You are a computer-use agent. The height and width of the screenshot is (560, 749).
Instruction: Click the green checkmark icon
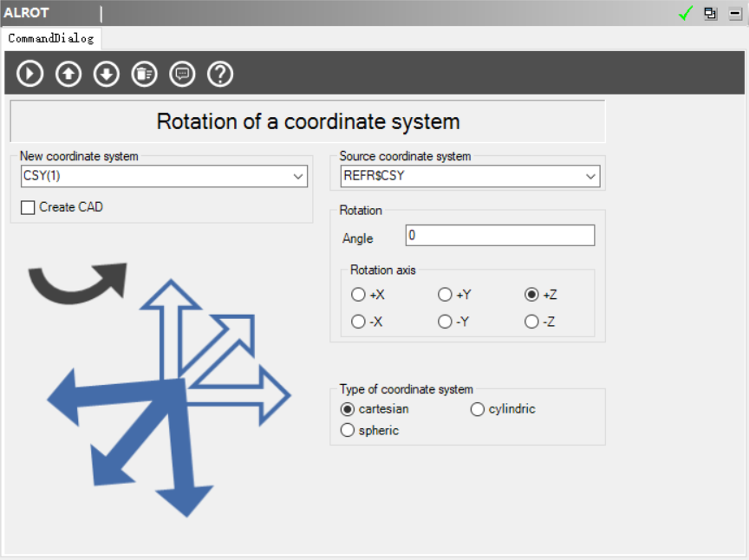click(x=687, y=13)
